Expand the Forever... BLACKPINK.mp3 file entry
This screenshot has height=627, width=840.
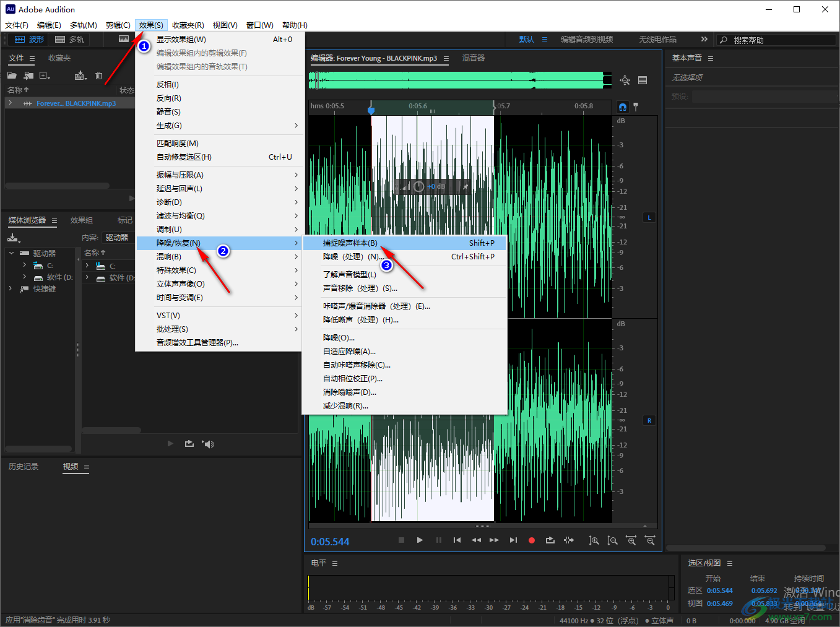pyautogui.click(x=11, y=103)
